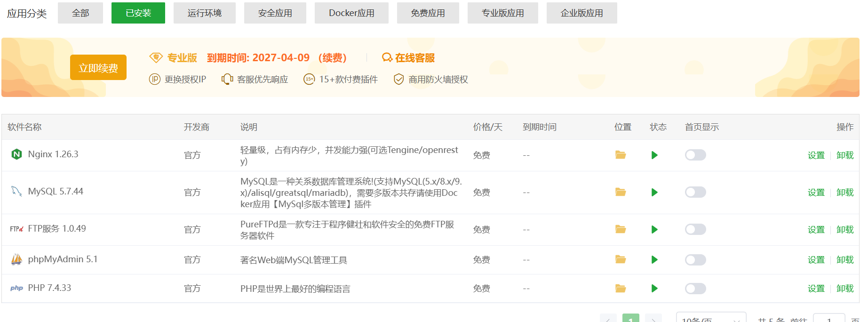The image size is (868, 322).
Task: Click the MySQL running status play icon
Action: click(654, 192)
